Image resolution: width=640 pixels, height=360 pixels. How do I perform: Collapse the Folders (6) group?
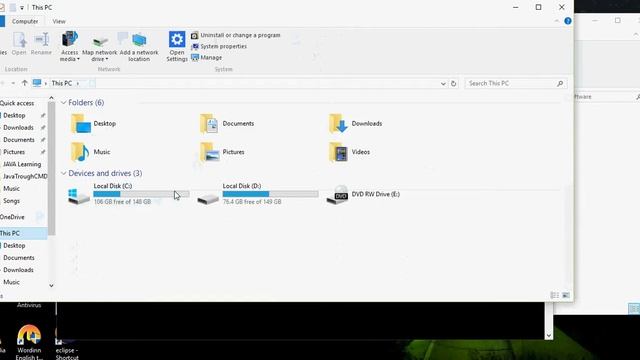pyautogui.click(x=64, y=102)
